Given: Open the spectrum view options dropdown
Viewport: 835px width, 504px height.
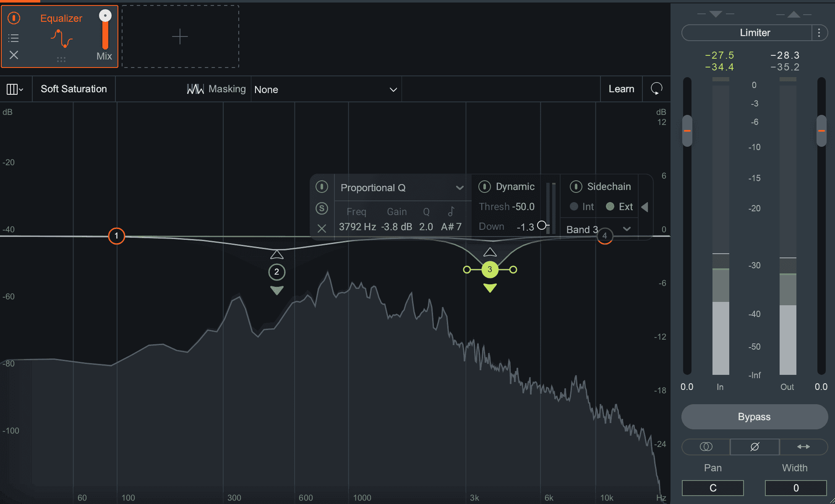Looking at the screenshot, I should point(15,89).
